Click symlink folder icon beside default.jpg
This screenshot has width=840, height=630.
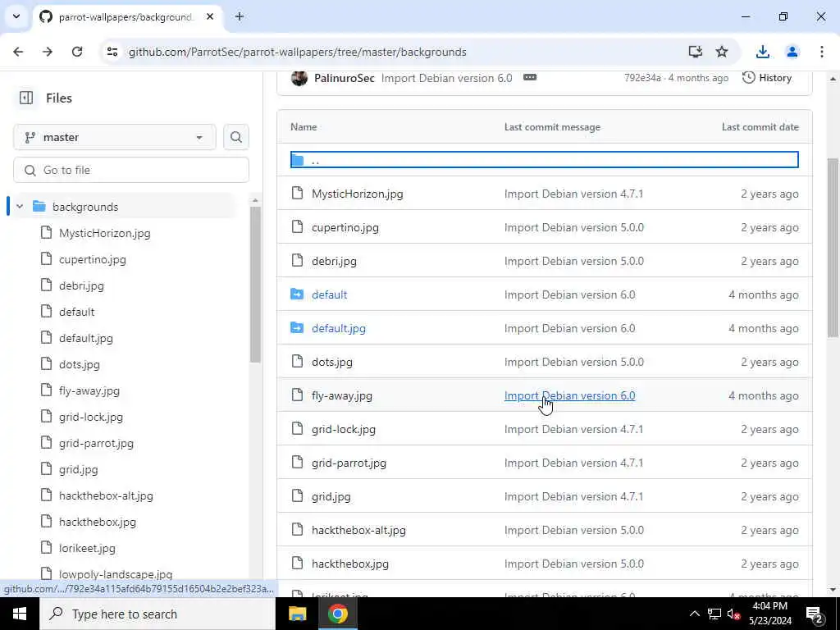297,328
